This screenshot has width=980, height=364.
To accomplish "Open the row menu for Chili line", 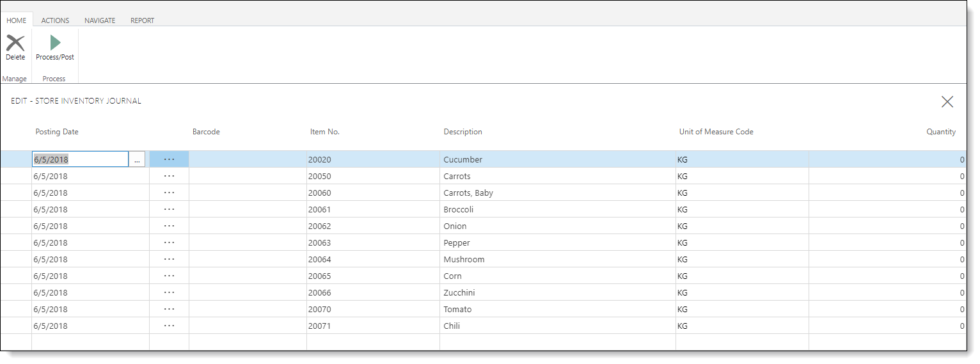I will [169, 326].
